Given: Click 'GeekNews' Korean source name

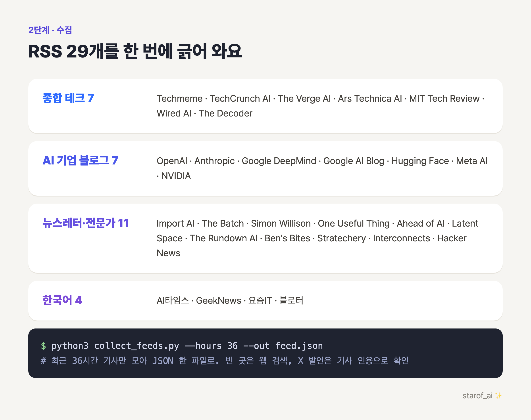Looking at the screenshot, I should 219,300.
